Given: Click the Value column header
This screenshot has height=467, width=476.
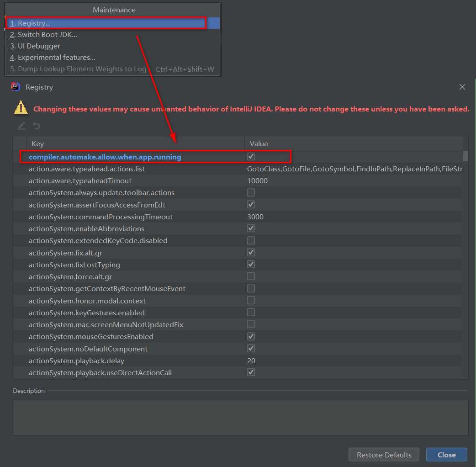Looking at the screenshot, I should 354,143.
